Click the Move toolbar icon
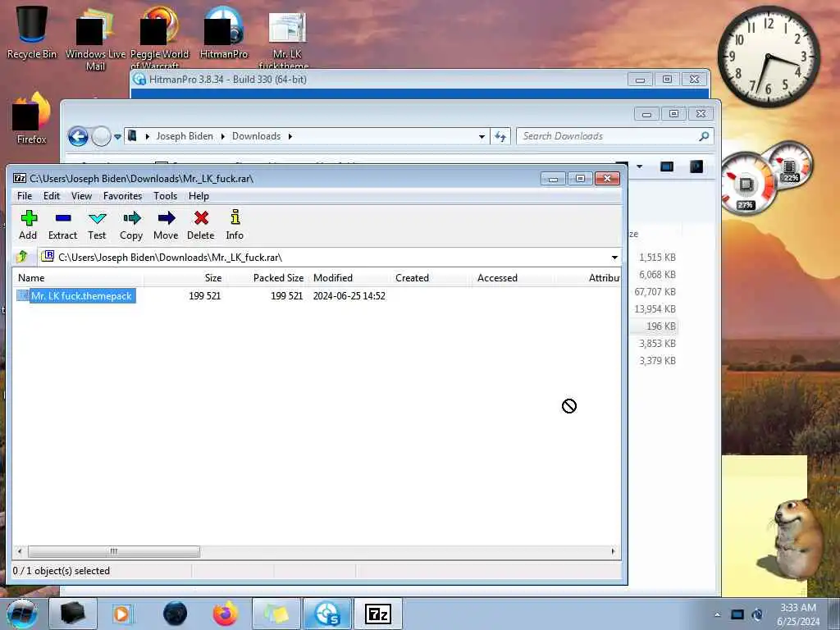Viewport: 840px width, 630px height. [166, 225]
